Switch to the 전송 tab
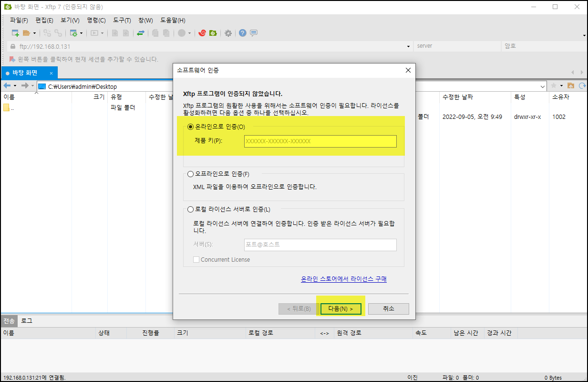Image resolution: width=588 pixels, height=382 pixels. click(9, 321)
